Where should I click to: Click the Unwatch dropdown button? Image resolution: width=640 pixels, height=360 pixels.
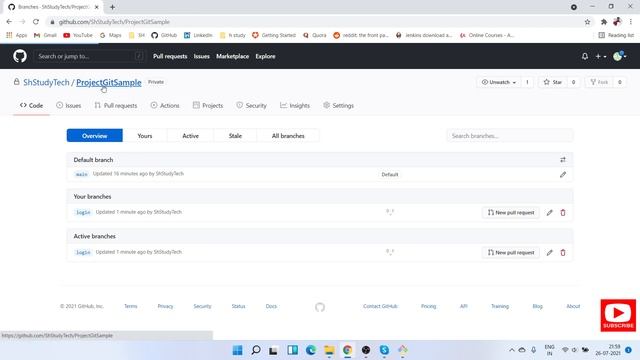(x=498, y=82)
